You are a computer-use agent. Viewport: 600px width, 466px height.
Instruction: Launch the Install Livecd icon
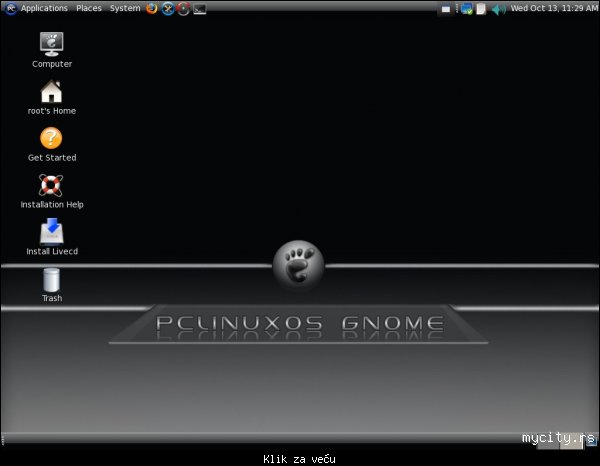(x=52, y=231)
